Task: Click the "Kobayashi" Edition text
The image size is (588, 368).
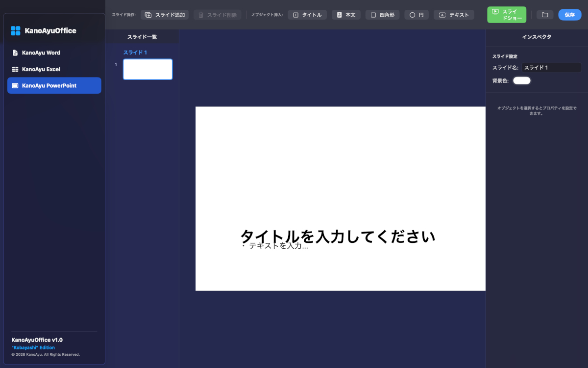Action: click(x=33, y=347)
